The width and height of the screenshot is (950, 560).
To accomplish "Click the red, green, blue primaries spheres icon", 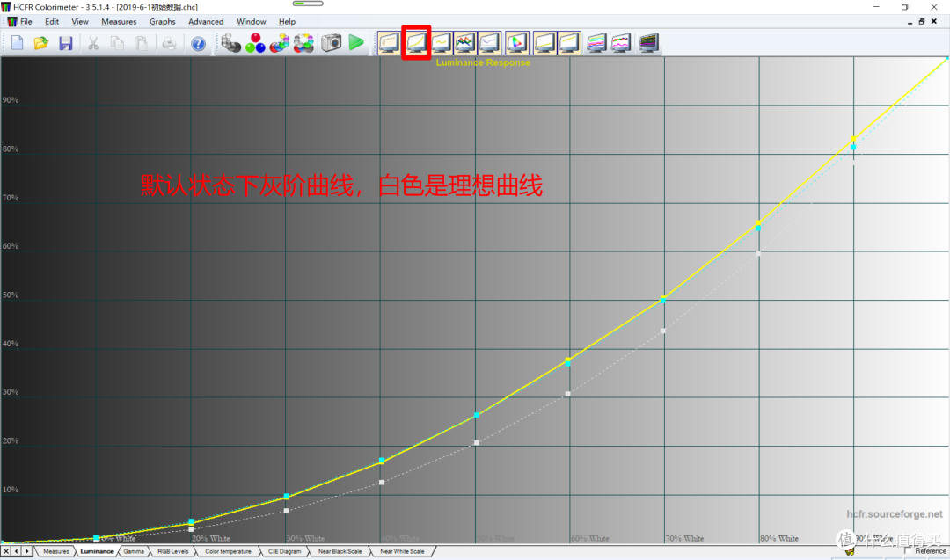I will tap(255, 42).
